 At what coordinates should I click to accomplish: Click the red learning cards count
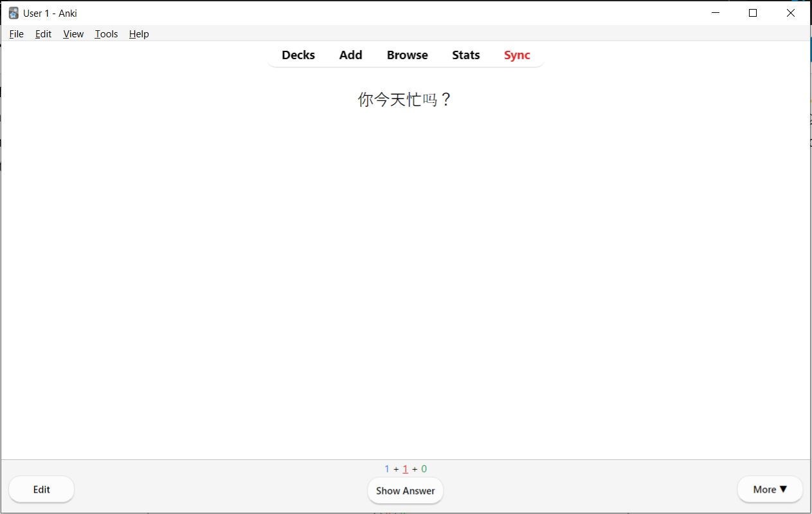[405, 469]
